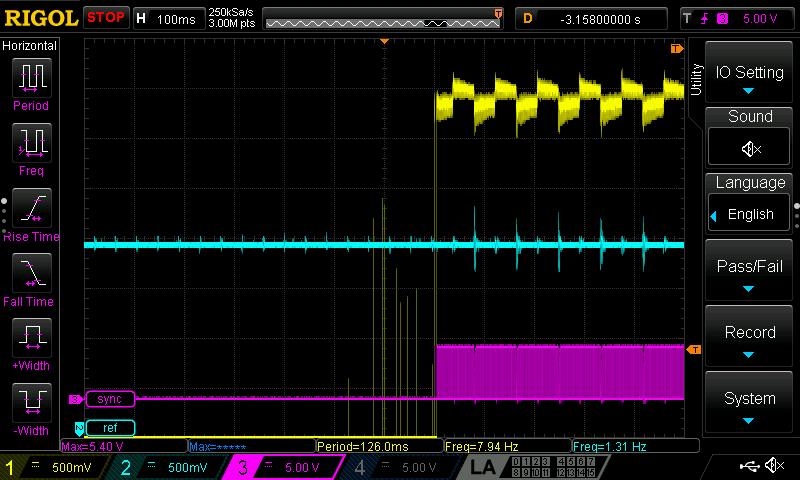Open the Record submenu
800x480 pixels.
click(x=750, y=339)
